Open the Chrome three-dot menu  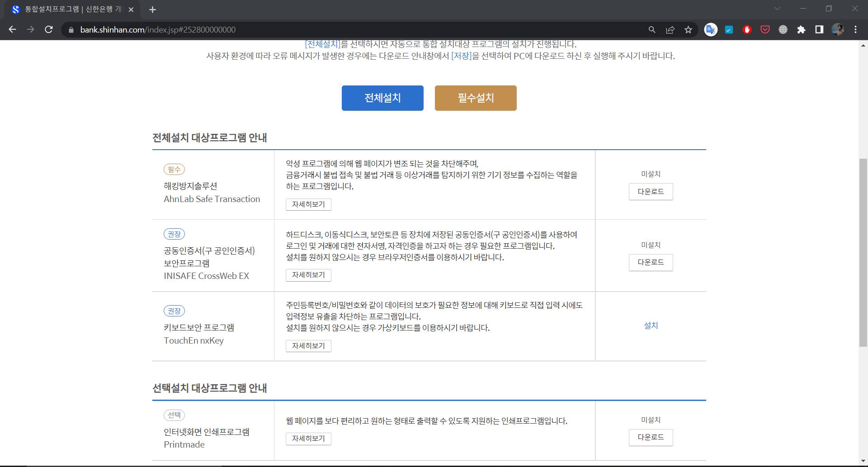pyautogui.click(x=855, y=30)
